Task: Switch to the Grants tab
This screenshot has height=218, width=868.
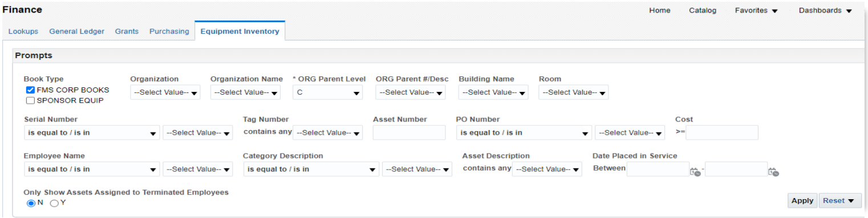Action: pyautogui.click(x=127, y=31)
